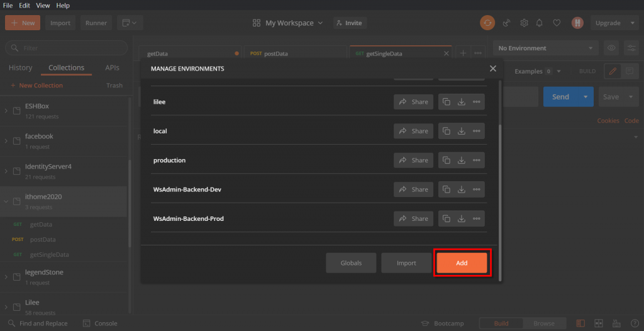
Task: Select the POST postData request tab
Action: [x=295, y=53]
